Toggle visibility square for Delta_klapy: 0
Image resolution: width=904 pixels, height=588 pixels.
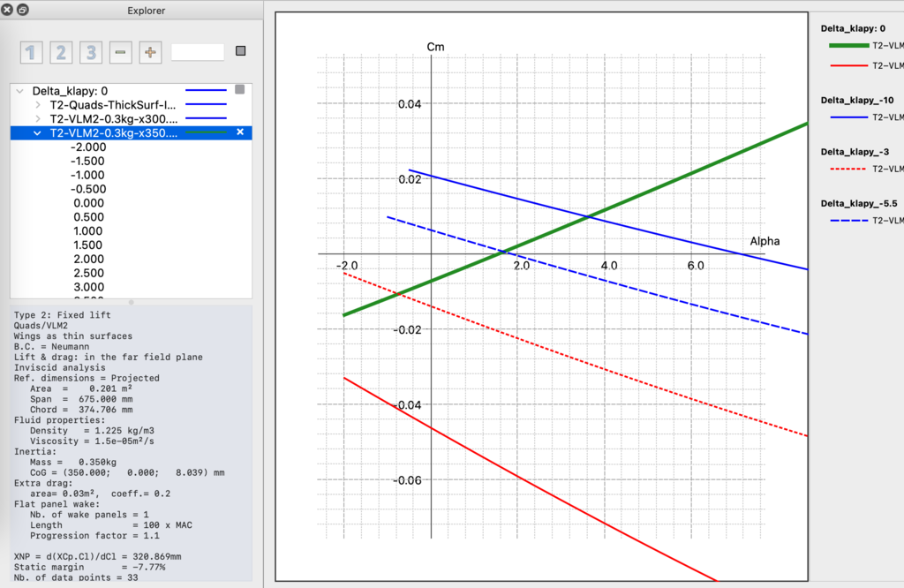click(239, 90)
